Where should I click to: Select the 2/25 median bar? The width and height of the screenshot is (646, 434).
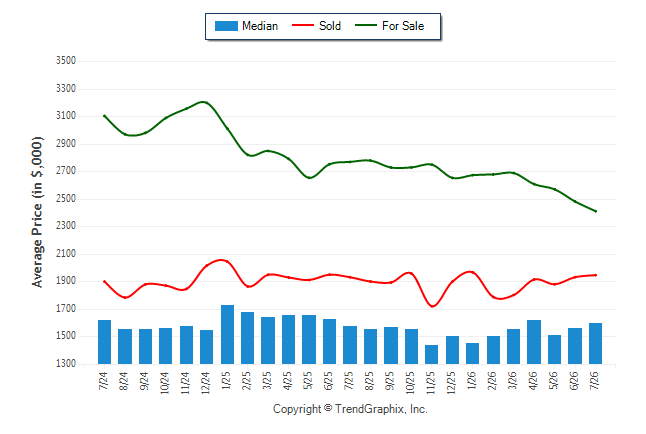248,338
